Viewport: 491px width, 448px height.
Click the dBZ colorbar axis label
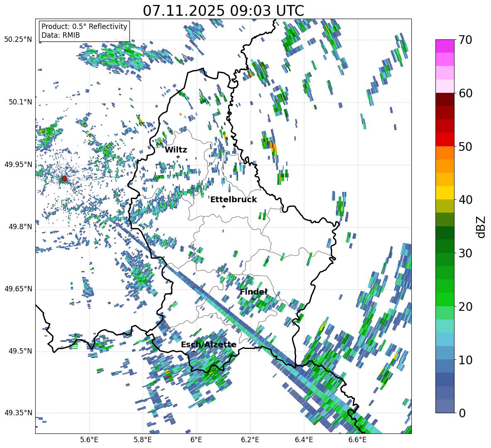480,227
